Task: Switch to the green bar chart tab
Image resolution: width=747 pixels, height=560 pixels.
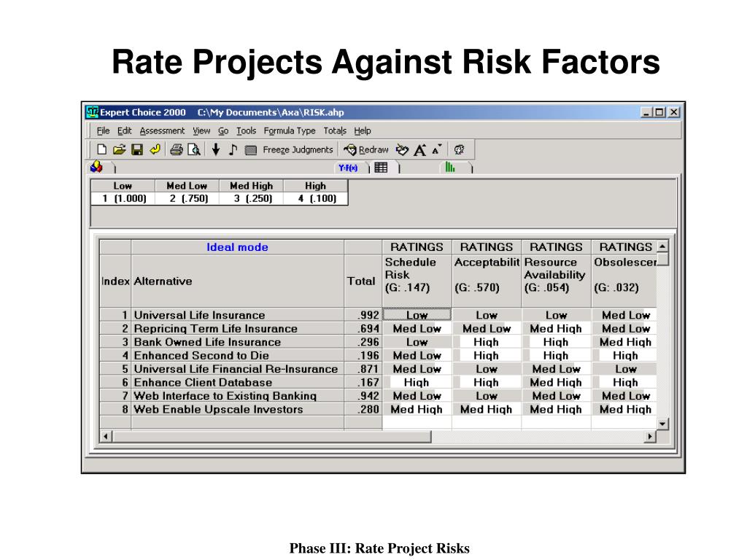Action: pyautogui.click(x=449, y=167)
